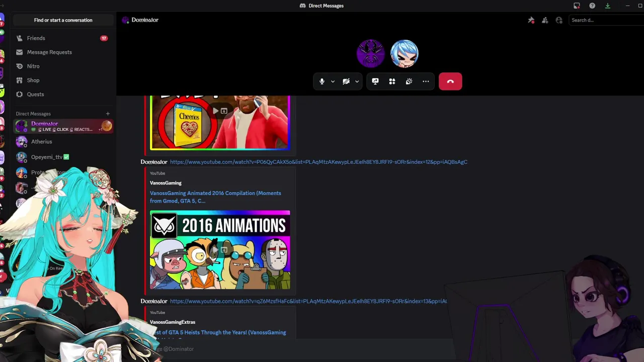
Task: Open the soundboard icon
Action: tap(409, 81)
